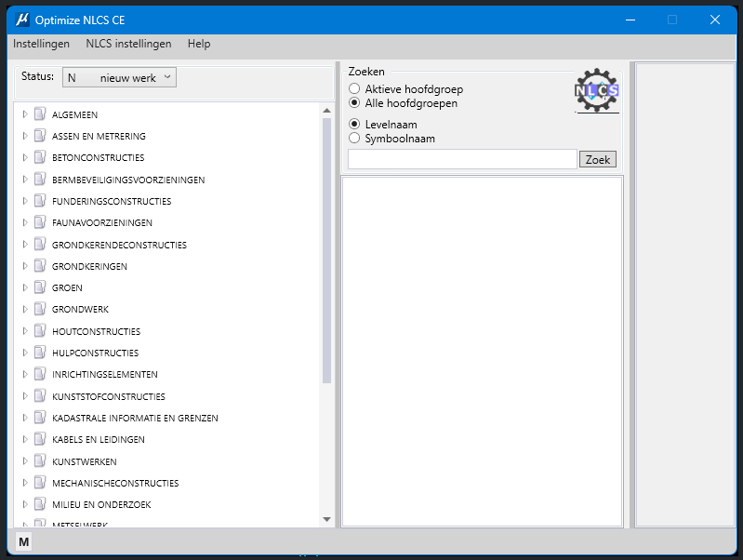Viewport: 743px width, 560px height.
Task: Select the KUNSTSTOFCONSTRUCTIES item text
Action: [109, 396]
